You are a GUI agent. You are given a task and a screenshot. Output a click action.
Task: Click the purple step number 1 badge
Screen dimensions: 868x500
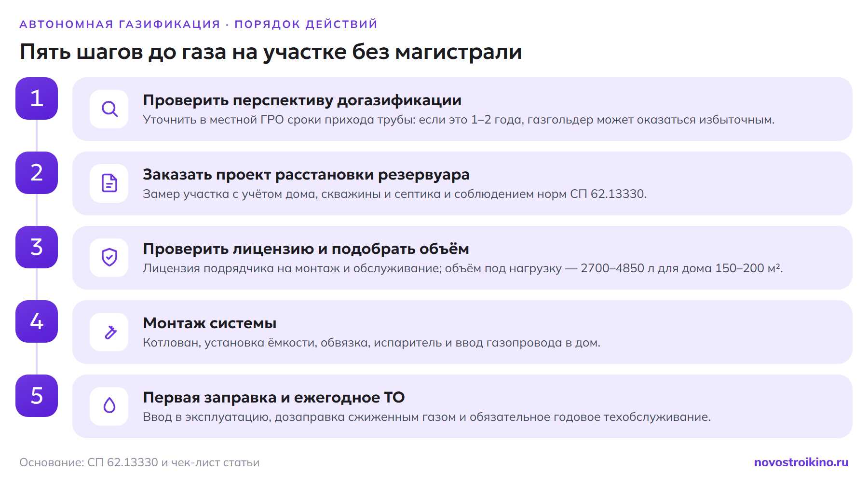(x=37, y=98)
